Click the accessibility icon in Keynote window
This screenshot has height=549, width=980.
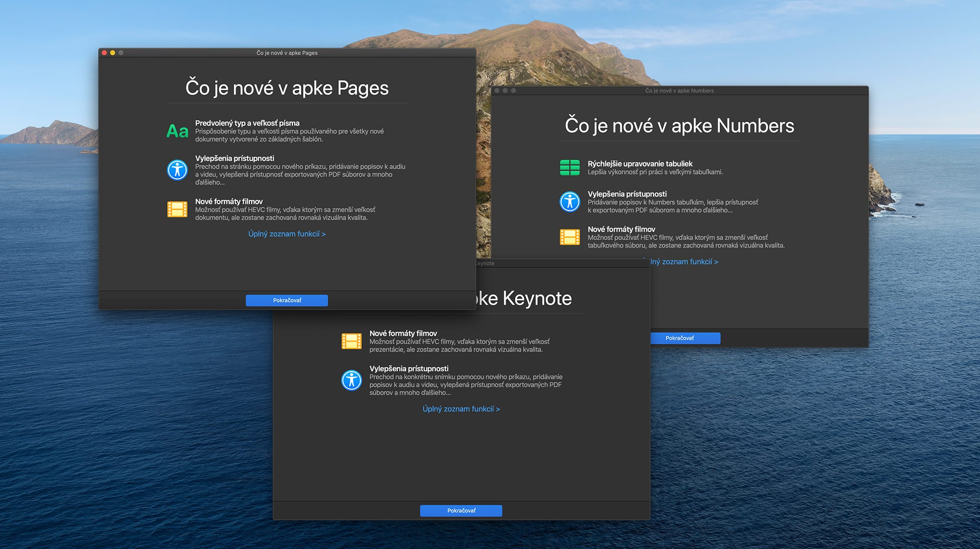click(x=351, y=380)
